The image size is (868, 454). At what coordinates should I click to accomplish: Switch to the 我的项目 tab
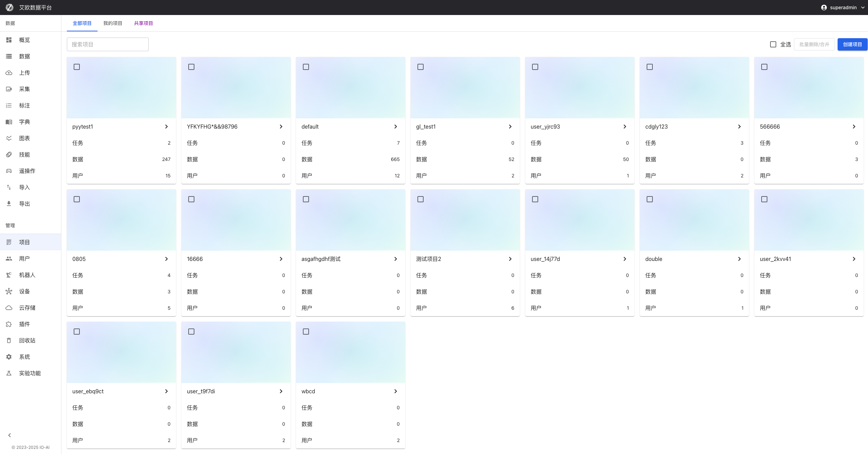pos(113,23)
